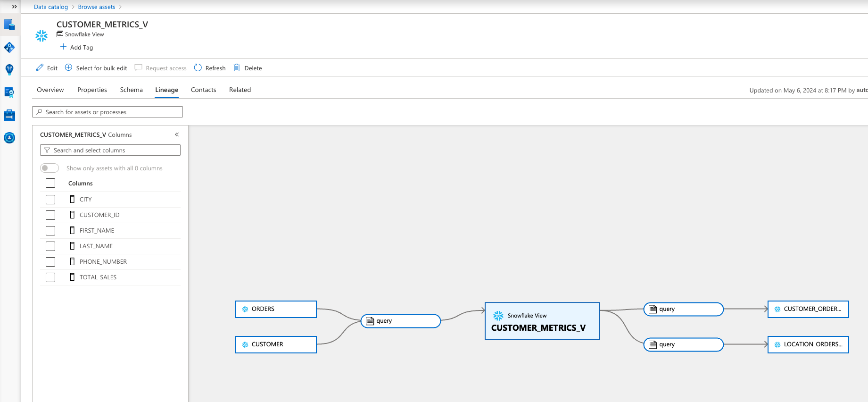The image size is (868, 402).
Task: Click Select for bulk edit icon
Action: [x=69, y=68]
